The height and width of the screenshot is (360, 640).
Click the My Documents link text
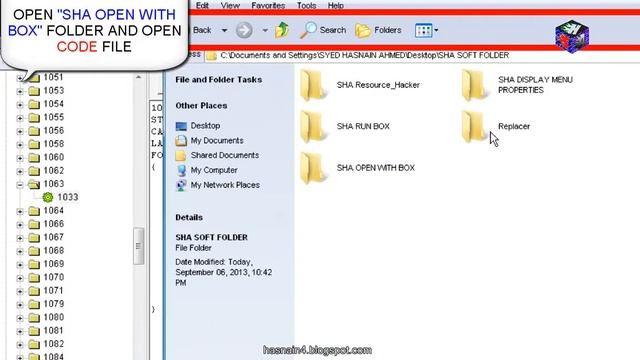(x=217, y=140)
